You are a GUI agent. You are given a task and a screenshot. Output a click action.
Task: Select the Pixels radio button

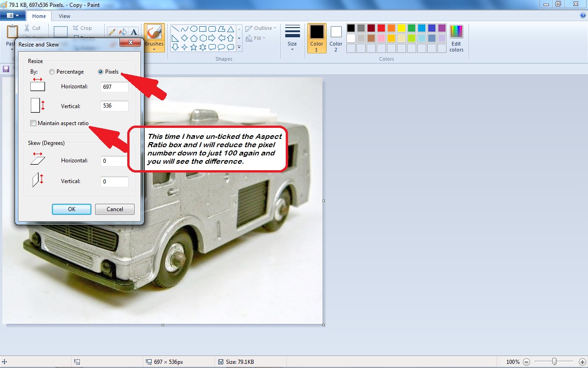(x=101, y=72)
